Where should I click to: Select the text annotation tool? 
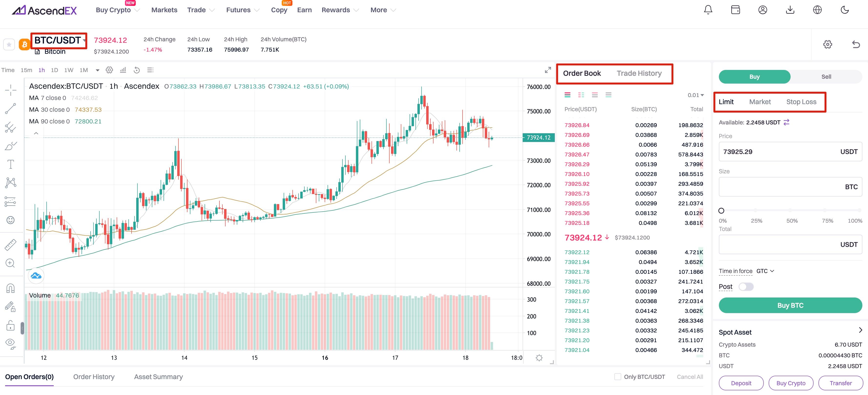pyautogui.click(x=10, y=164)
